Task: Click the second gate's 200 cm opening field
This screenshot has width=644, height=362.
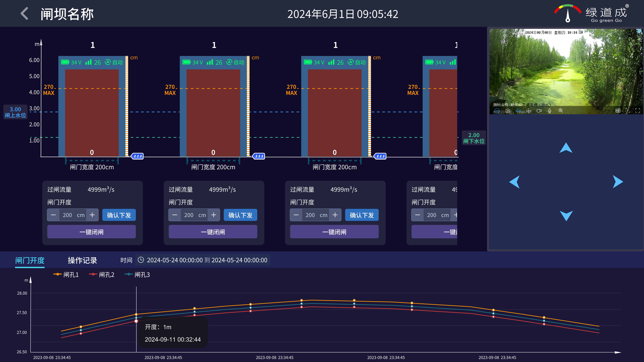Action: [x=194, y=215]
